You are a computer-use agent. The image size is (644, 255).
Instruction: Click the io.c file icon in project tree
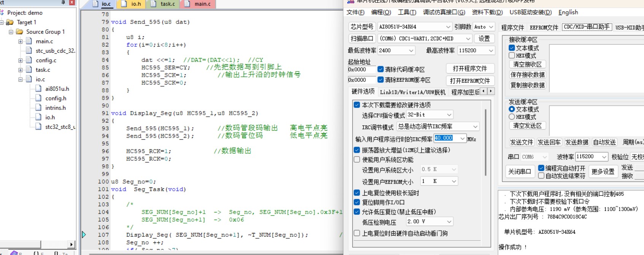tap(29, 79)
